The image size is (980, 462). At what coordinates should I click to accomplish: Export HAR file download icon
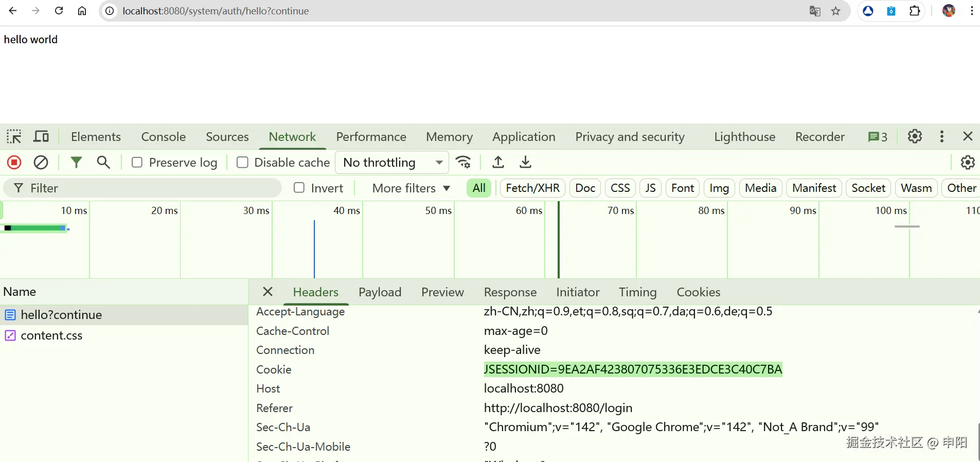(525, 163)
